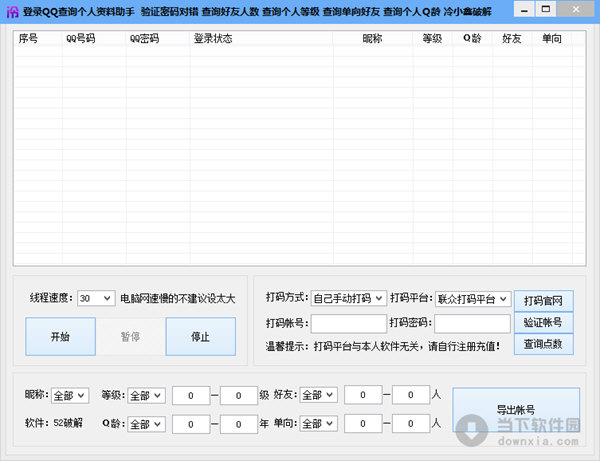Close the window
The image size is (600, 461).
[576, 9]
